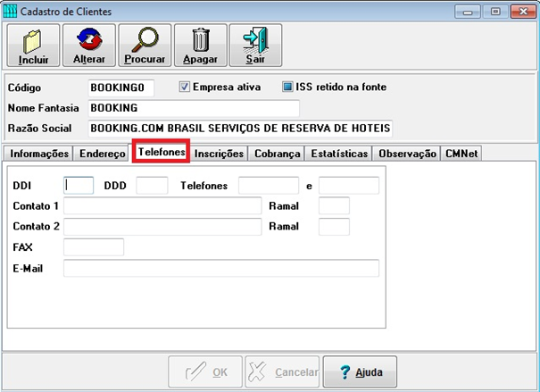Click the OK button
The image size is (540, 392).
click(205, 372)
